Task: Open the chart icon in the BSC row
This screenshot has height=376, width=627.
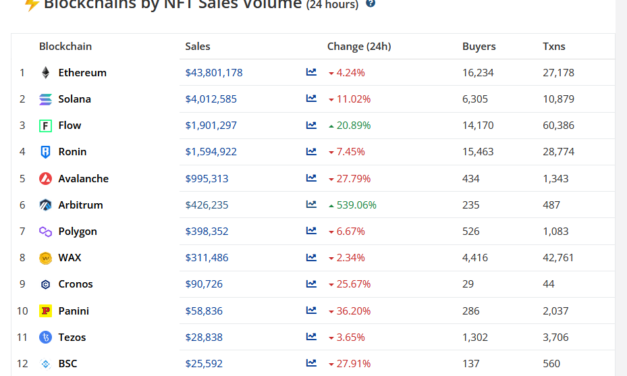Action: tap(311, 363)
